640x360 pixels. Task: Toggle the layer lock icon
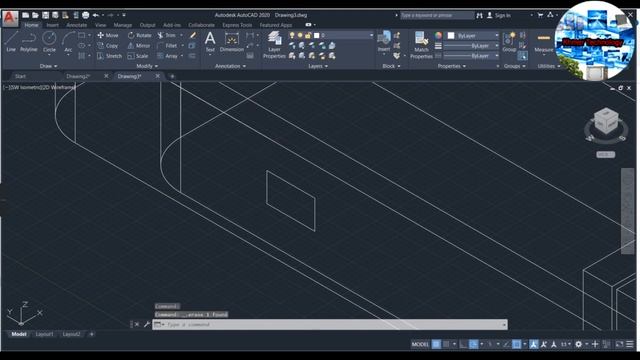click(308, 36)
